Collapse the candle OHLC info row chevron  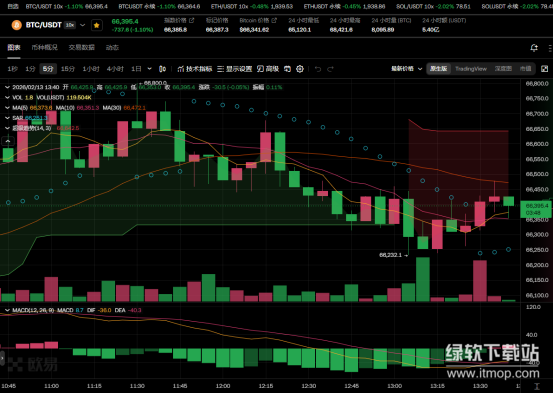click(x=7, y=87)
